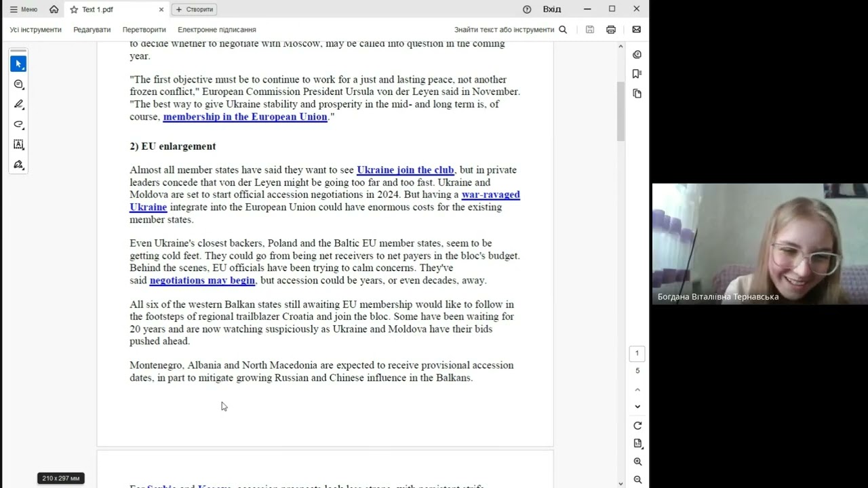This screenshot has width=868, height=488.
Task: Open Електронне підписання menu
Action: [x=217, y=30]
